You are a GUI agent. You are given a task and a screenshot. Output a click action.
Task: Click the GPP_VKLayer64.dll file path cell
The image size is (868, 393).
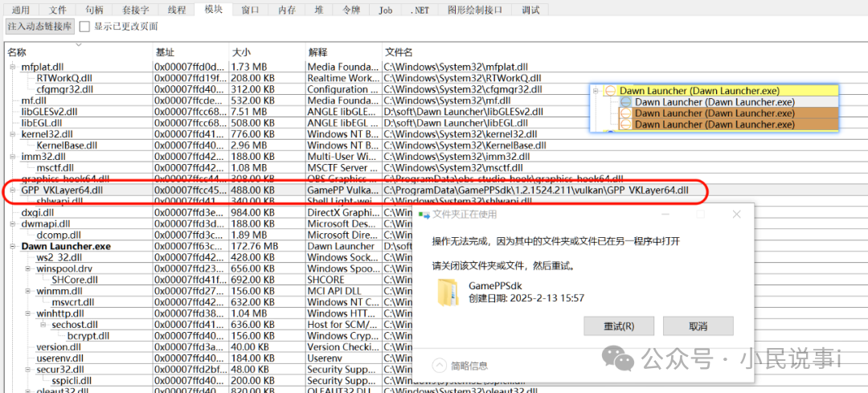point(536,190)
